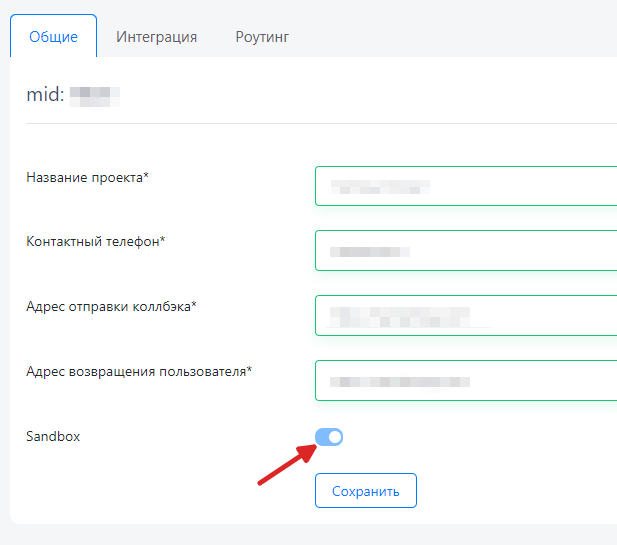Click the divider line below mid heading
This screenshot has height=545, width=617.
[320, 124]
